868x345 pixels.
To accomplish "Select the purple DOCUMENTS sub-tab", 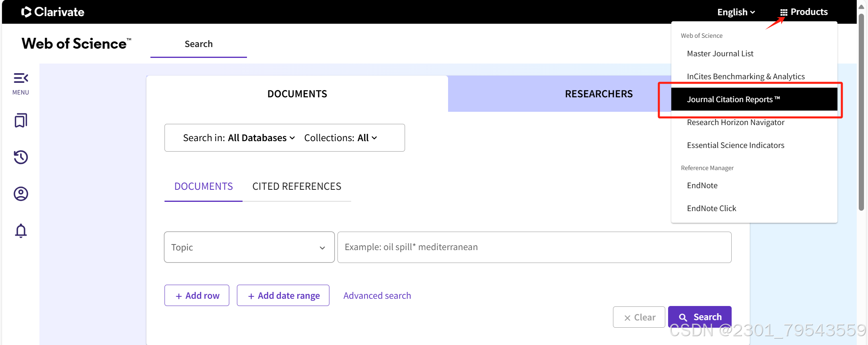I will click(x=204, y=186).
